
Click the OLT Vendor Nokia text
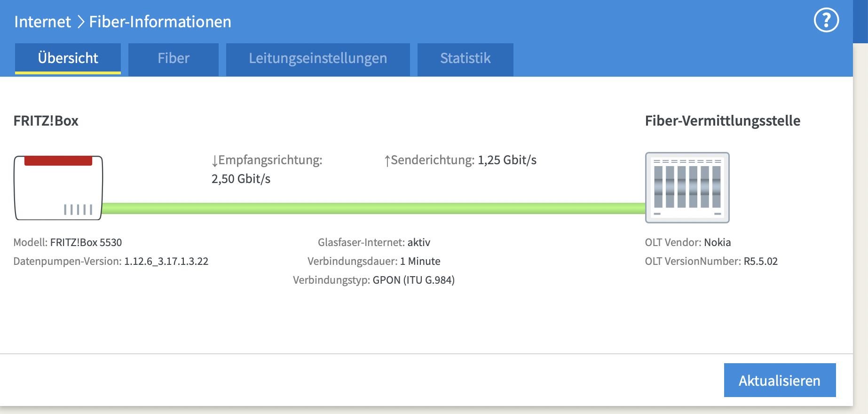pyautogui.click(x=717, y=242)
